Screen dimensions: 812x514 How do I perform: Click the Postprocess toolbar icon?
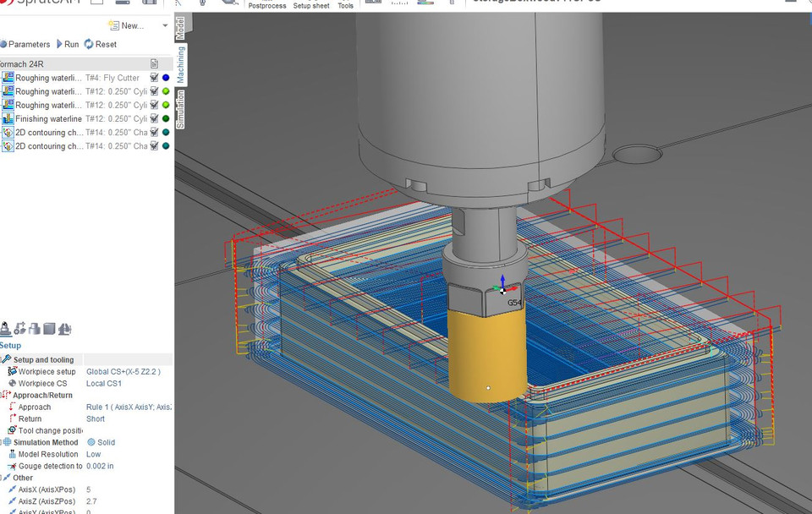click(267, 6)
